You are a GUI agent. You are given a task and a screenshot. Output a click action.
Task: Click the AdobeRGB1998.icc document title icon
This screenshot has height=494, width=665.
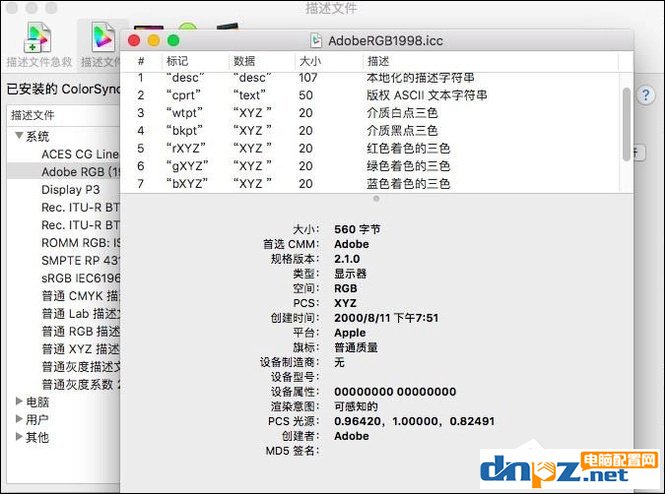click(316, 40)
